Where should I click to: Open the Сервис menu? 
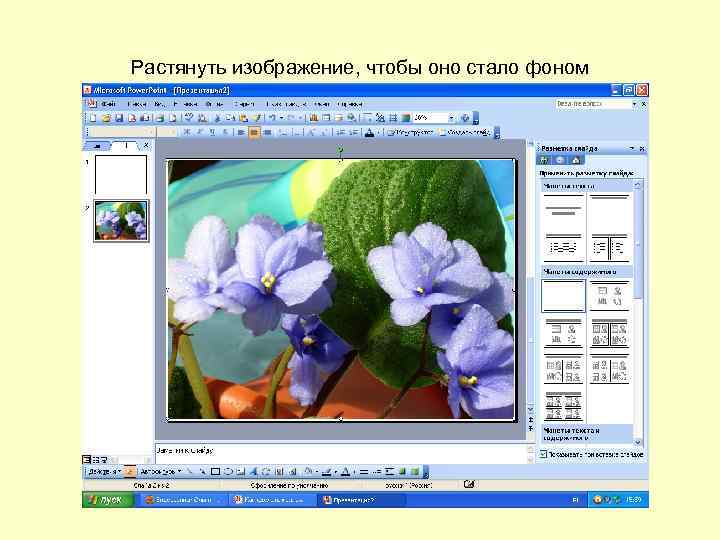click(x=243, y=104)
